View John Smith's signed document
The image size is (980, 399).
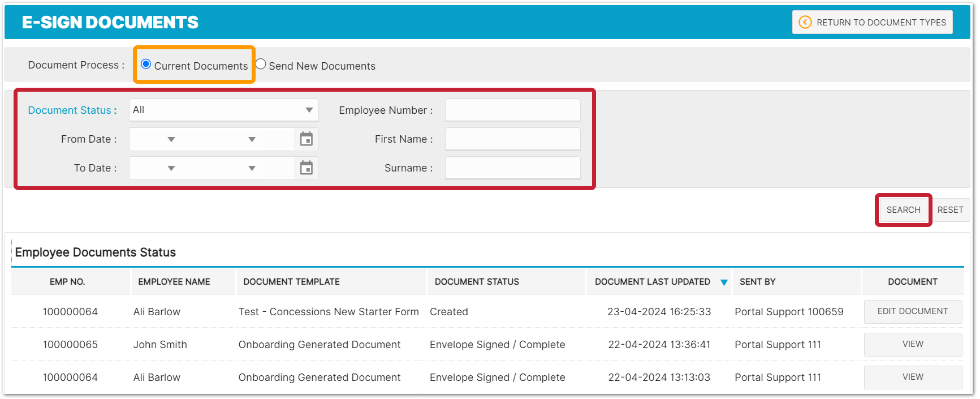tap(912, 345)
